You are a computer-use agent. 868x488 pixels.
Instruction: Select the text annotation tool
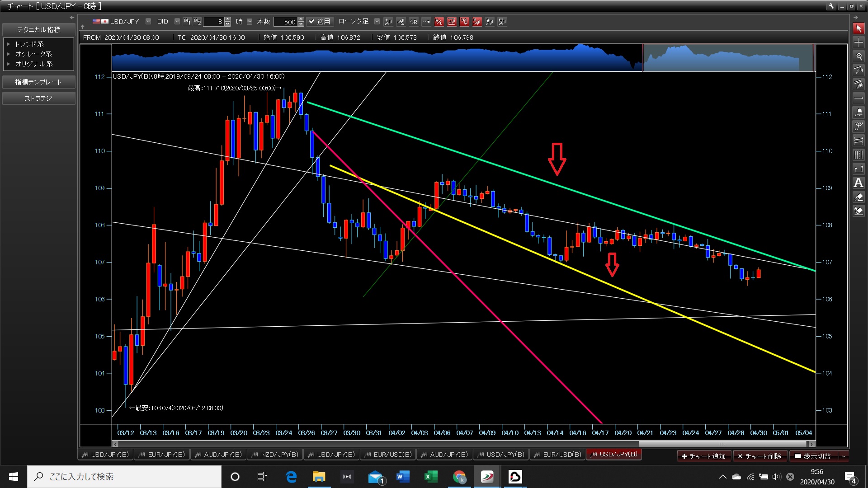pos(859,183)
